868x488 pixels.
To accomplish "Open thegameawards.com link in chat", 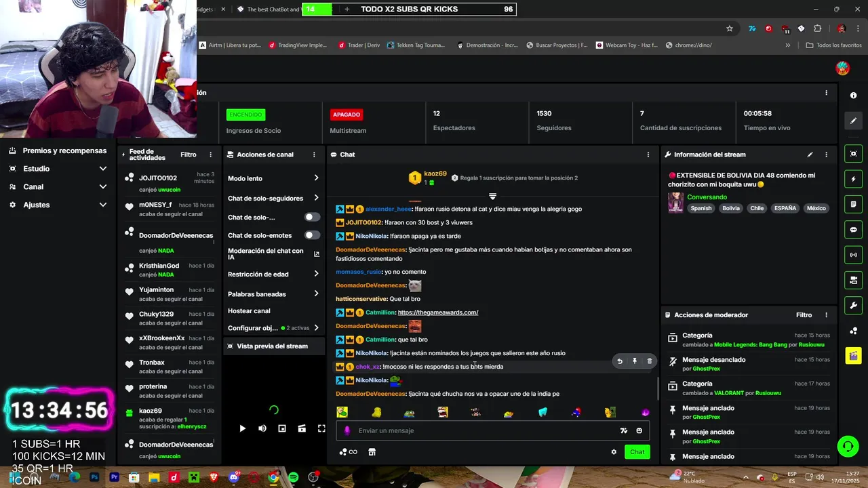I will [x=438, y=312].
